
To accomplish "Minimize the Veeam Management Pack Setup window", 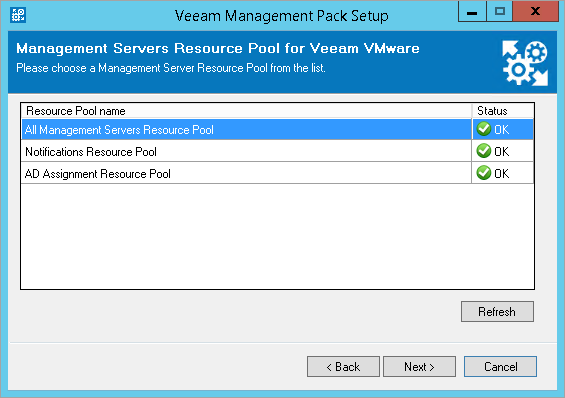I will [x=472, y=12].
